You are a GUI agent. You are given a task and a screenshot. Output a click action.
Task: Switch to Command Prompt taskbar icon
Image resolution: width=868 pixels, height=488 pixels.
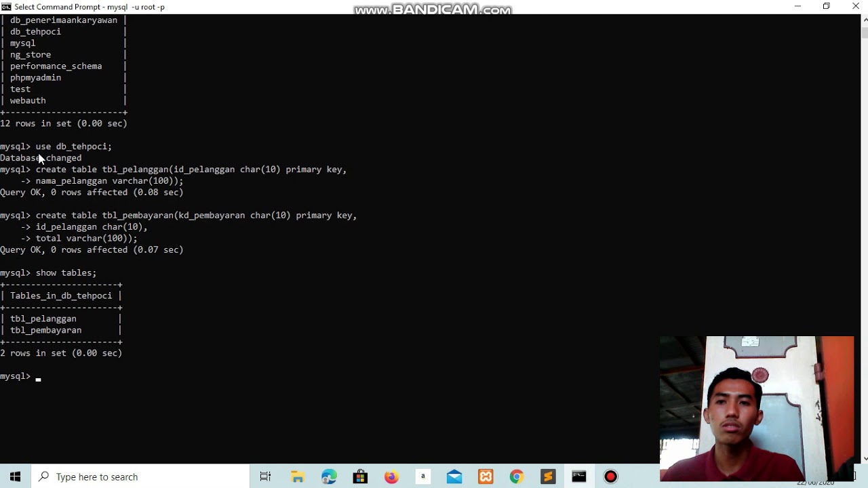click(579, 476)
